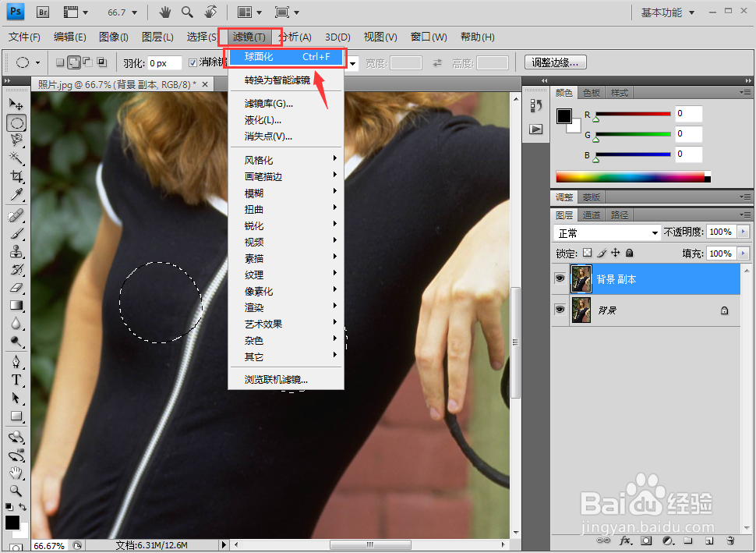Select the Horizontal Type tool
The height and width of the screenshot is (553, 756).
tap(17, 379)
